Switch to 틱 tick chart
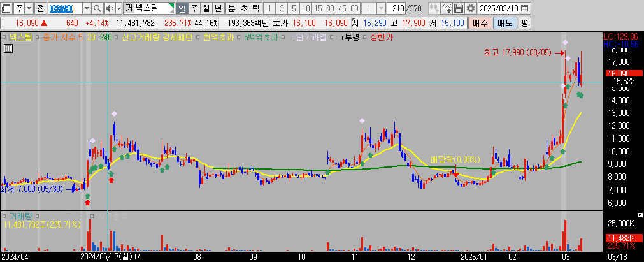 coord(255,8)
